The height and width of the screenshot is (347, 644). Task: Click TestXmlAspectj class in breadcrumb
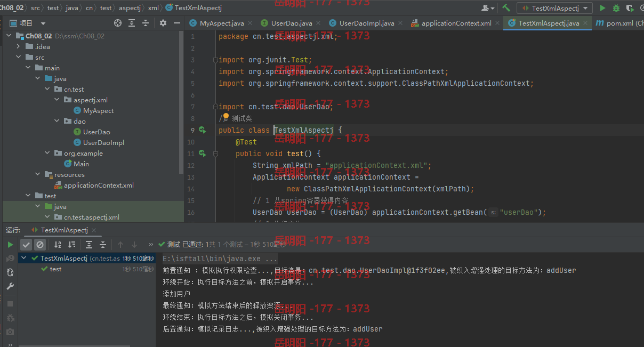[194, 8]
